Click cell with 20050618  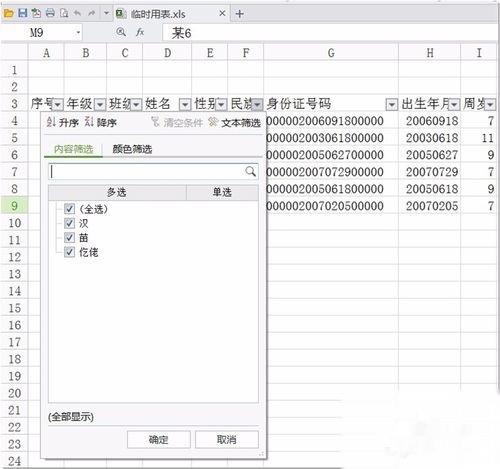430,189
